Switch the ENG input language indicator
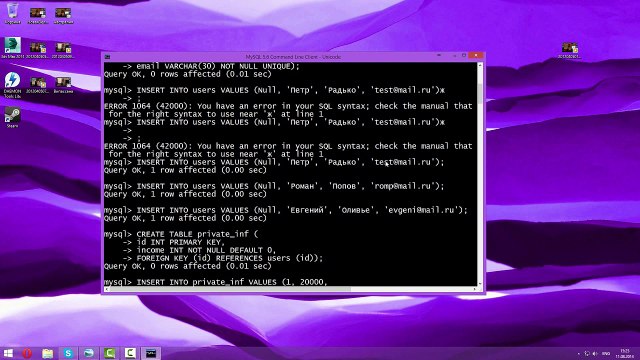This screenshot has height=360, width=640. click(606, 353)
